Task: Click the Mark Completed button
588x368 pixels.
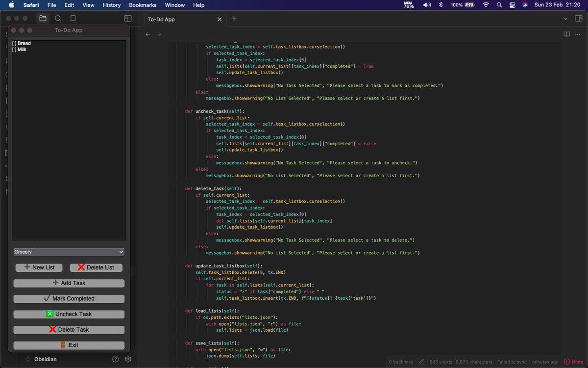Action: [x=69, y=298]
